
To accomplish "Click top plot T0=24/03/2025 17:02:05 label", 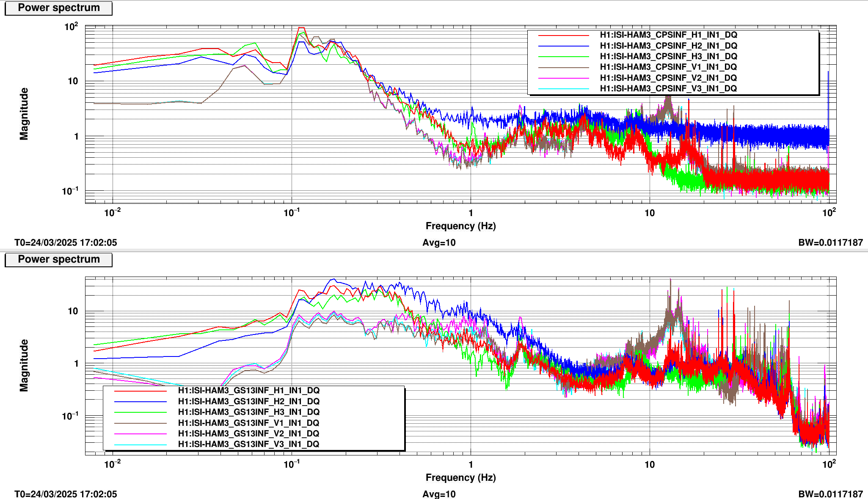I will [66, 243].
